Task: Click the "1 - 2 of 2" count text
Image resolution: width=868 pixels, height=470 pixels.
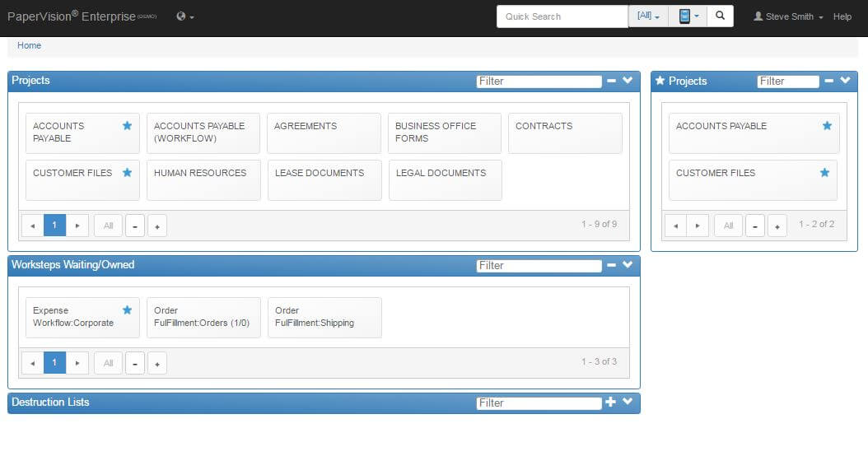Action: tap(816, 224)
